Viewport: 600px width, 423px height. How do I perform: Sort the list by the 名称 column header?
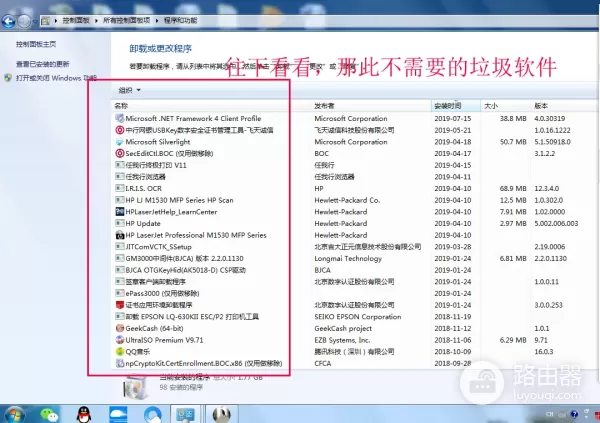(x=121, y=106)
